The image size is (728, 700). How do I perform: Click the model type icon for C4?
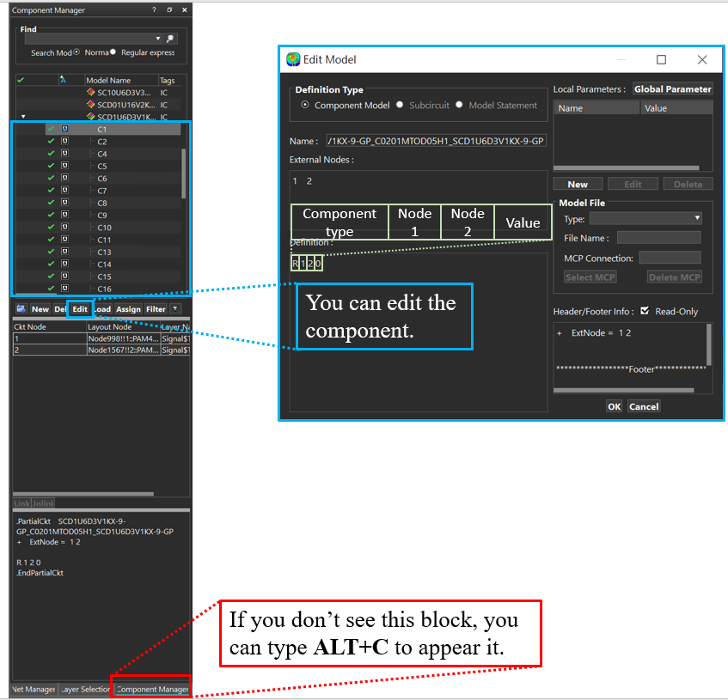(x=65, y=153)
